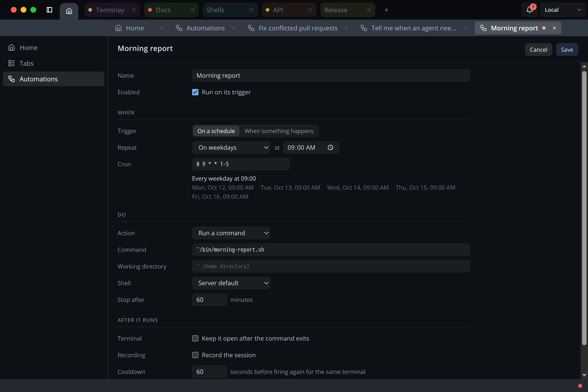Close the Fix conflicted pull requests tab

[x=346, y=28]
